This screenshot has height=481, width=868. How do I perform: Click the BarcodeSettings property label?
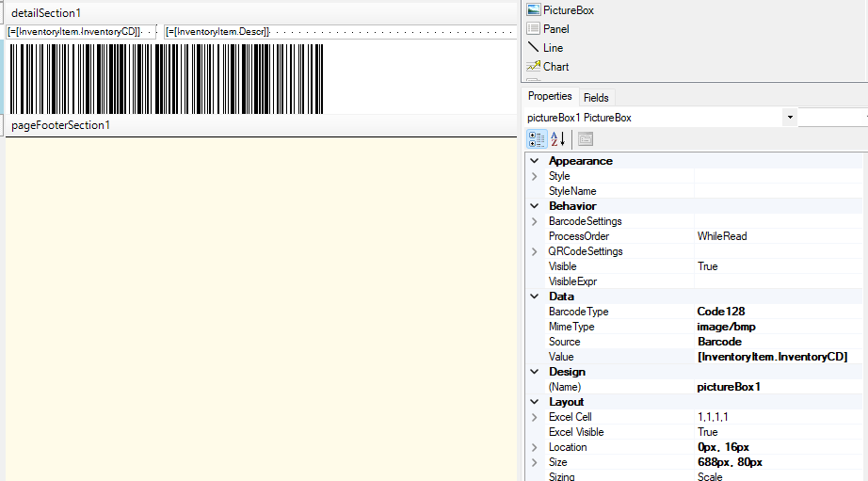point(586,221)
